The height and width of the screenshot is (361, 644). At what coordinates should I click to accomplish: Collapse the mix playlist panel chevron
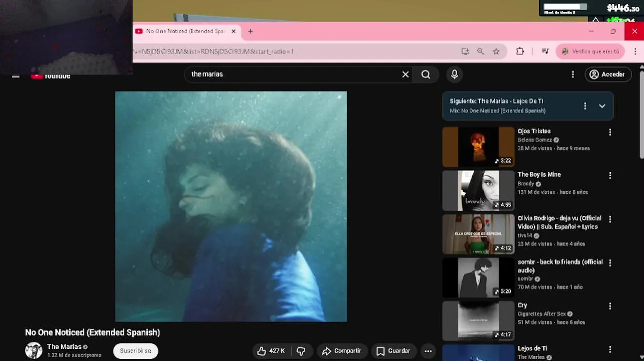602,106
